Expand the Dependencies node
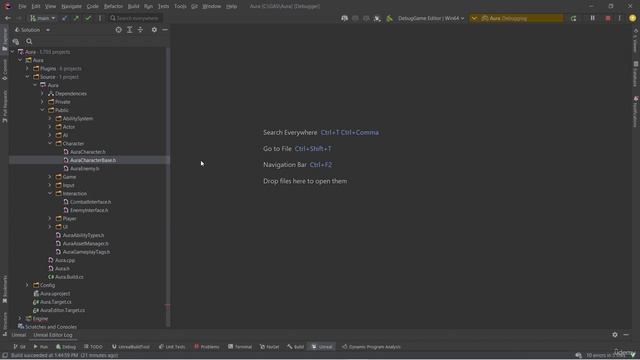Image resolution: width=640 pixels, height=360 pixels. click(42, 93)
